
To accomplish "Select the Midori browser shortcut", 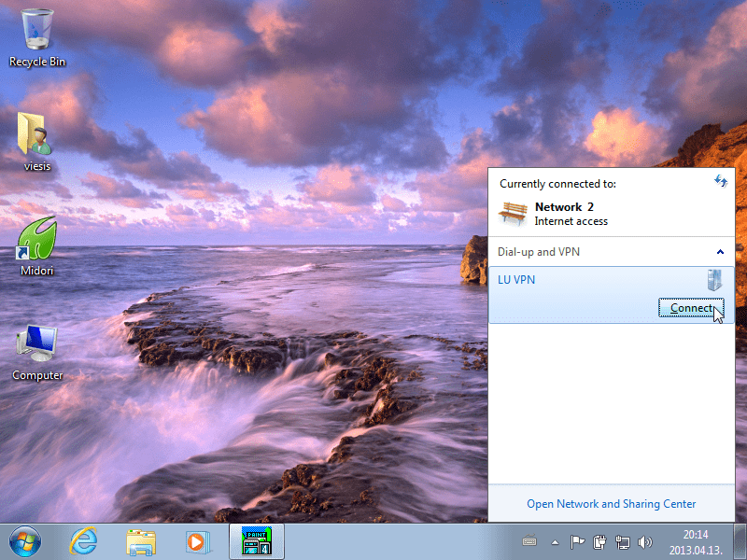I will 36,246.
